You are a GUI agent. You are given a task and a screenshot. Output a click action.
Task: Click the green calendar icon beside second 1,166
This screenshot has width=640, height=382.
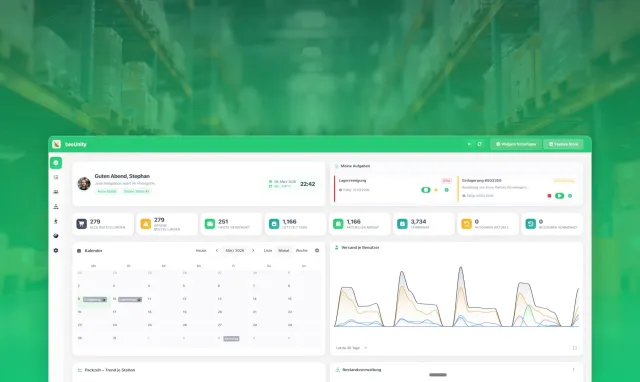[338, 224]
